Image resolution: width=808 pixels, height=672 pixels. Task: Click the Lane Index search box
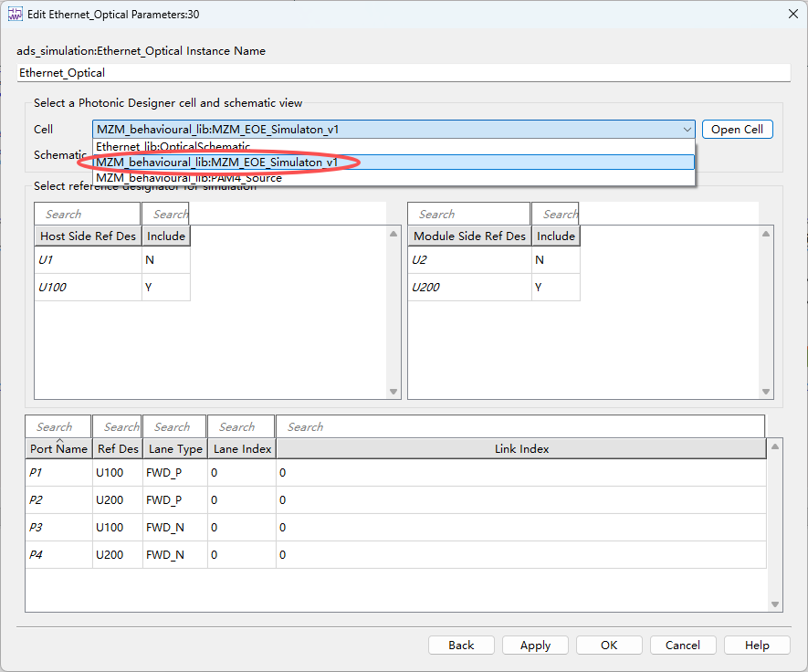(241, 426)
